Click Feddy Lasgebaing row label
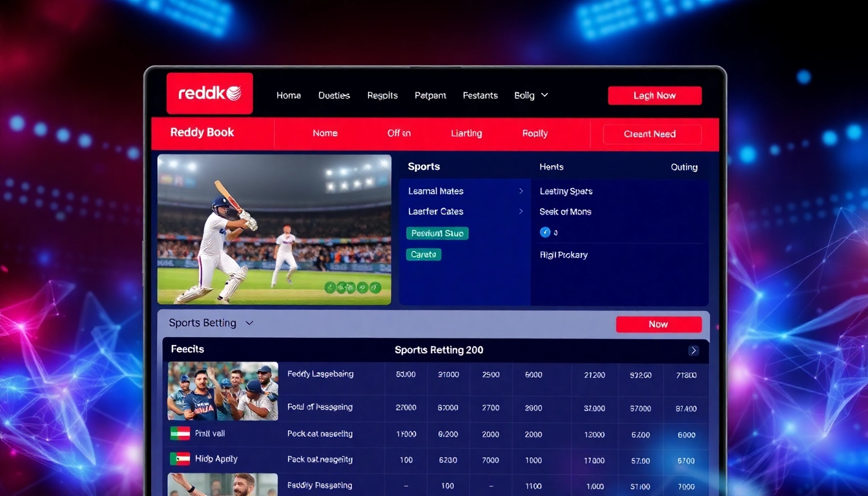Viewport: 868px width, 496px height. (x=320, y=374)
